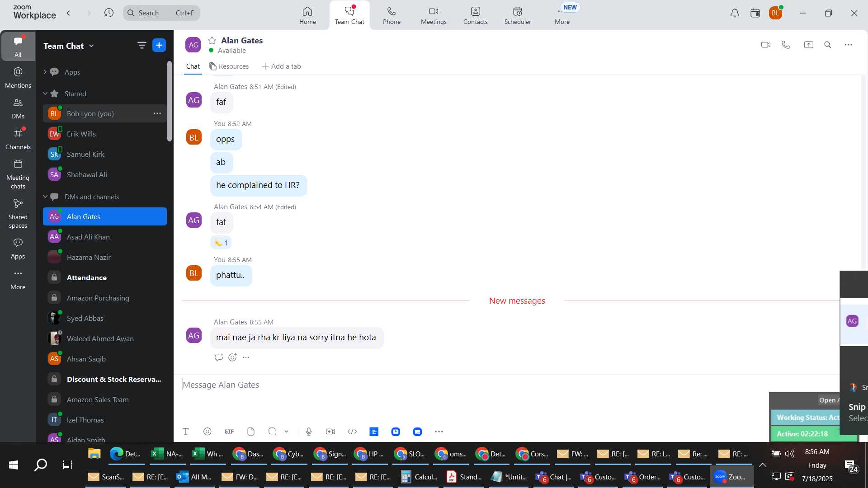Open Calculator from the taskbar
868x488 pixels.
[419, 477]
